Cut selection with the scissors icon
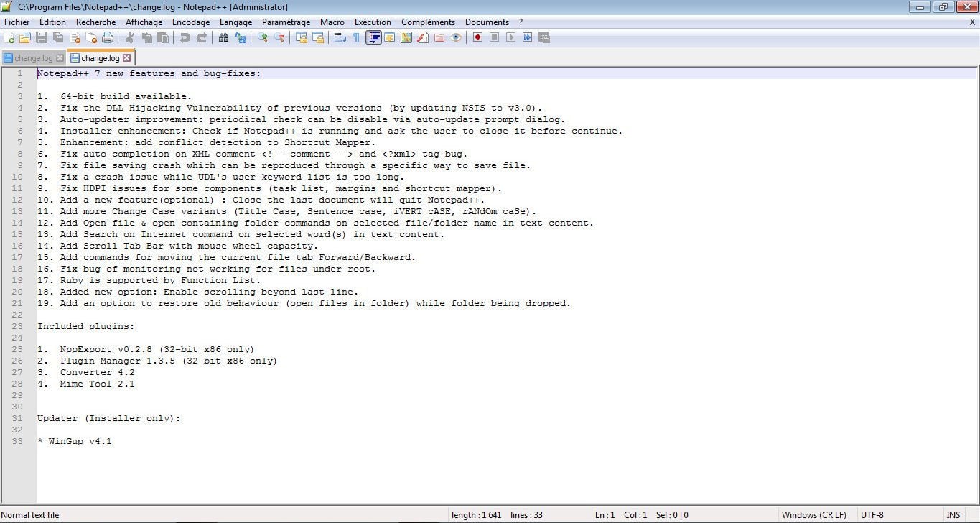Screen dimensions: 980x523 [x=130, y=37]
